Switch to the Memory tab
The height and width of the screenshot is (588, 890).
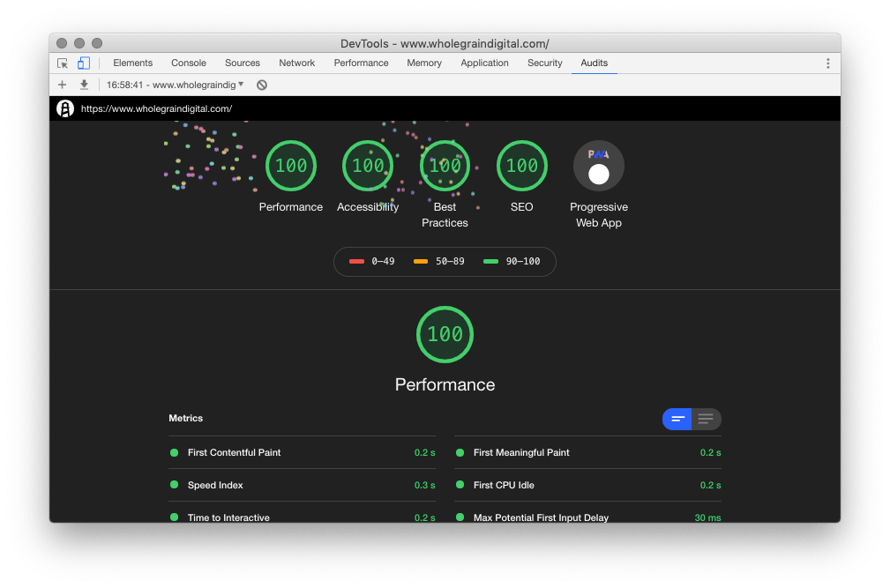(424, 63)
